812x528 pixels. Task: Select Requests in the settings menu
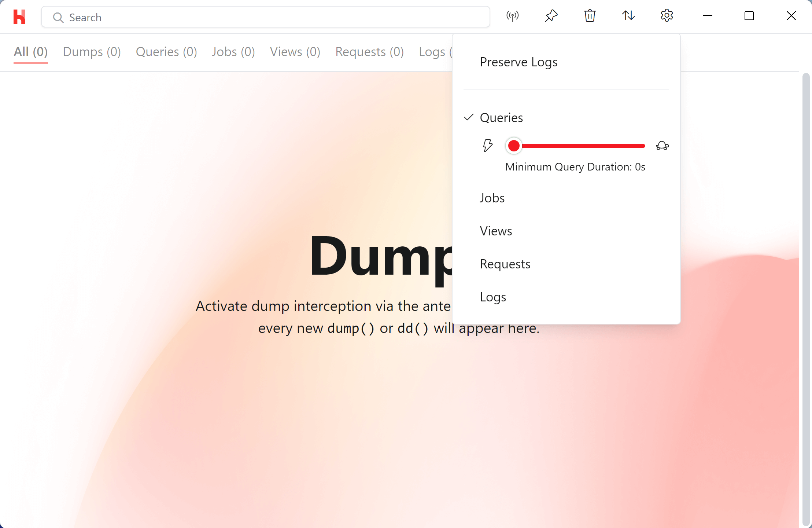(x=505, y=264)
